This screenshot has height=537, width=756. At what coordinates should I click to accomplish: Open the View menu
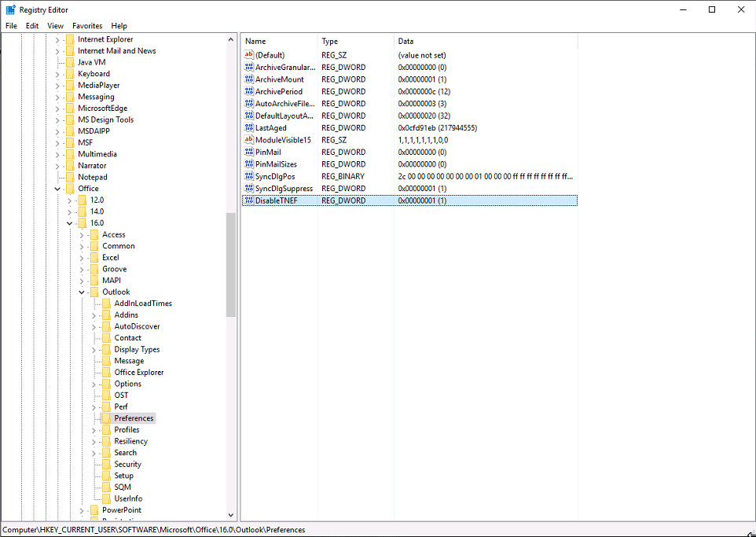pos(56,26)
